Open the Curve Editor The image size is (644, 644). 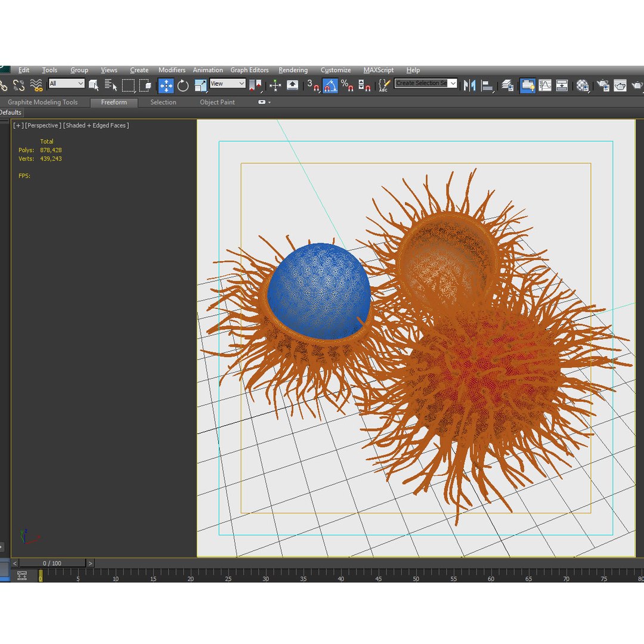click(545, 85)
